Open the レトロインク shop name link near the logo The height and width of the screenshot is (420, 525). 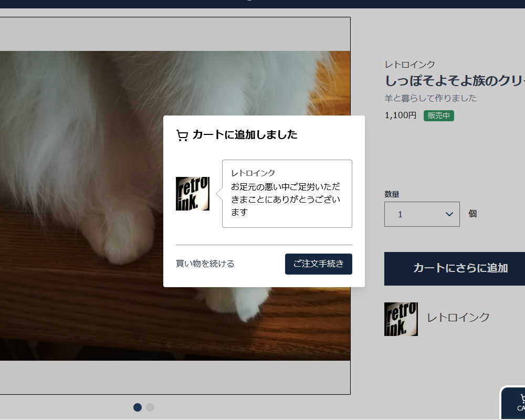pos(458,318)
